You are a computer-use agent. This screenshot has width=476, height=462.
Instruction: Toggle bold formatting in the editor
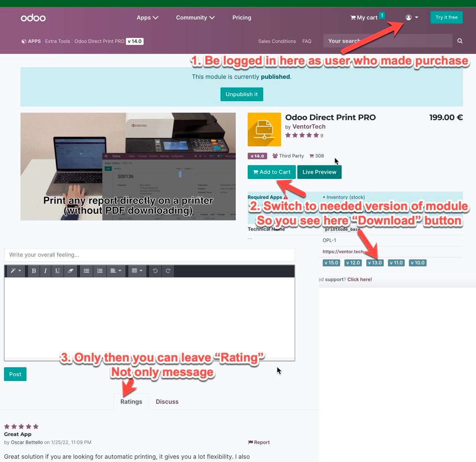tap(34, 271)
